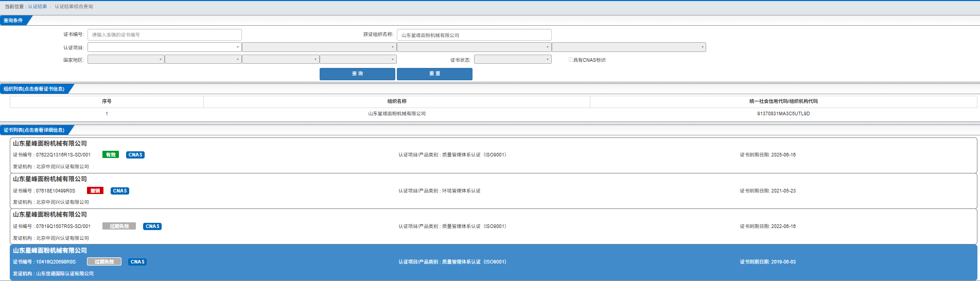Open the third 国家地区 dropdown
This screenshot has width=980, height=281.
coord(281,59)
